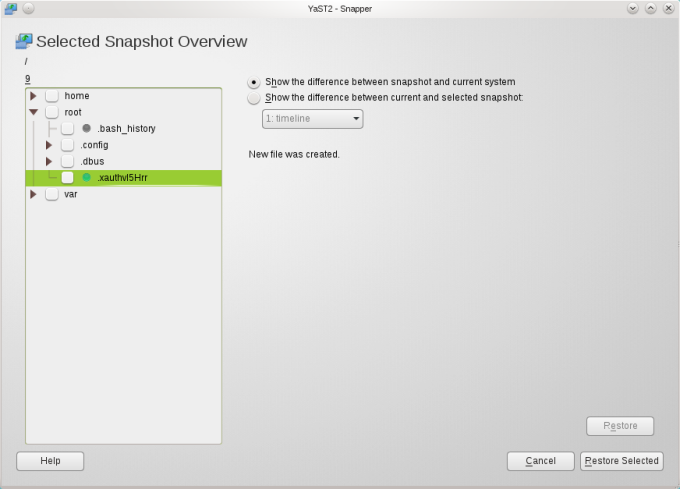
Task: Tick the .xauthvI5Hrr checkbox
Action: tap(67, 177)
